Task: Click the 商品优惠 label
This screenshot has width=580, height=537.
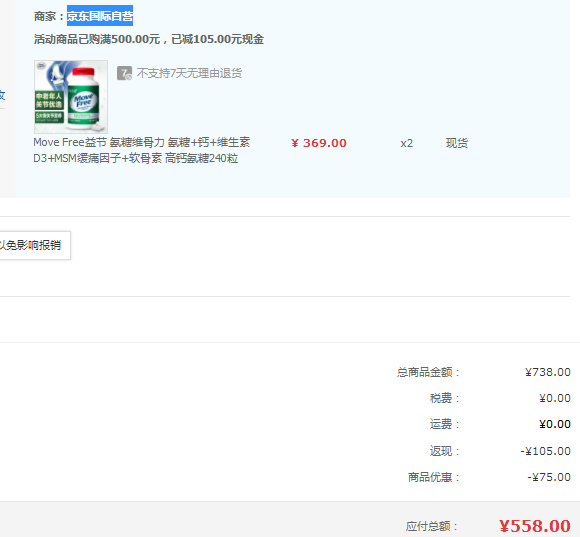Action: click(x=434, y=477)
